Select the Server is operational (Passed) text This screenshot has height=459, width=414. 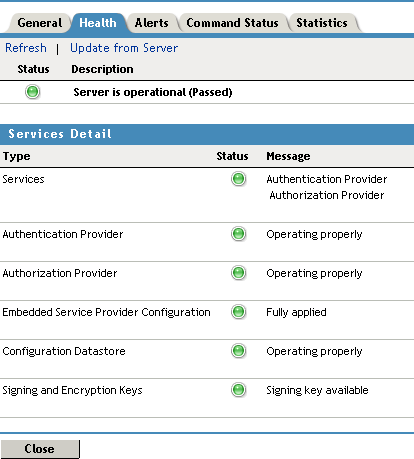click(153, 92)
